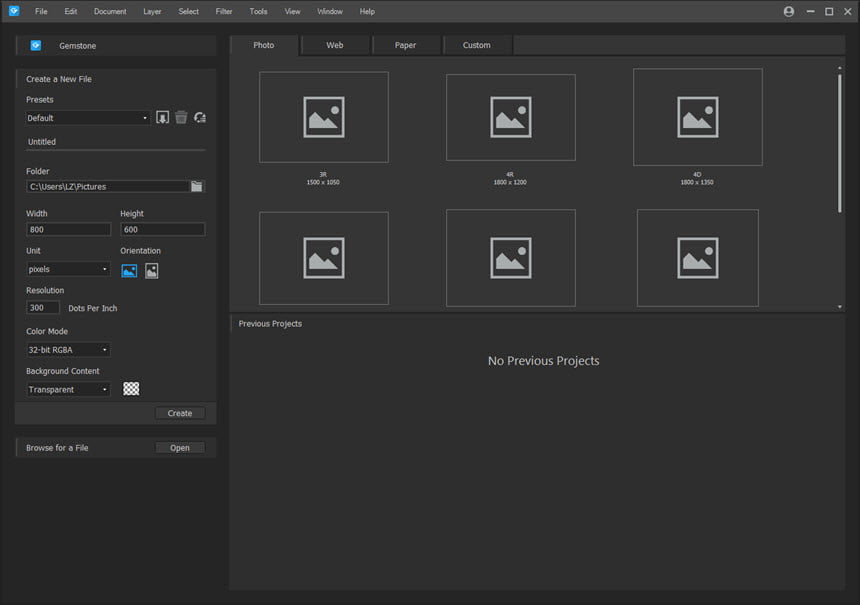Click the Height field showing 600

[162, 230]
